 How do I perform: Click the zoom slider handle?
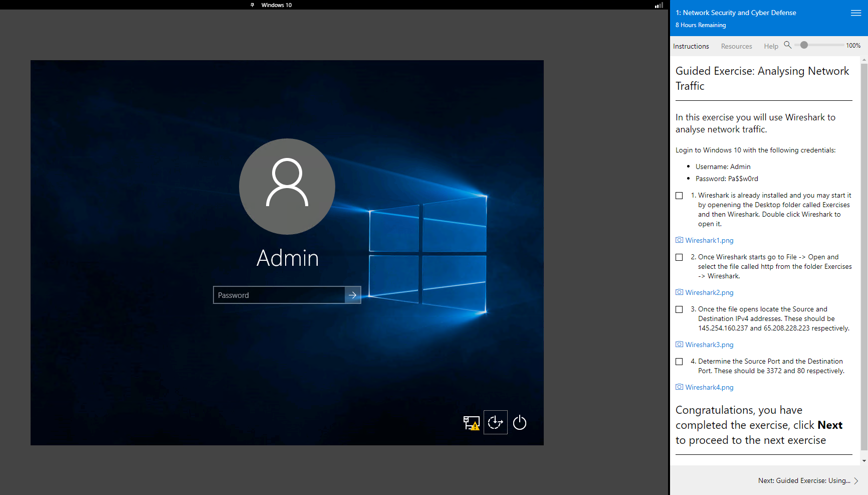(804, 45)
